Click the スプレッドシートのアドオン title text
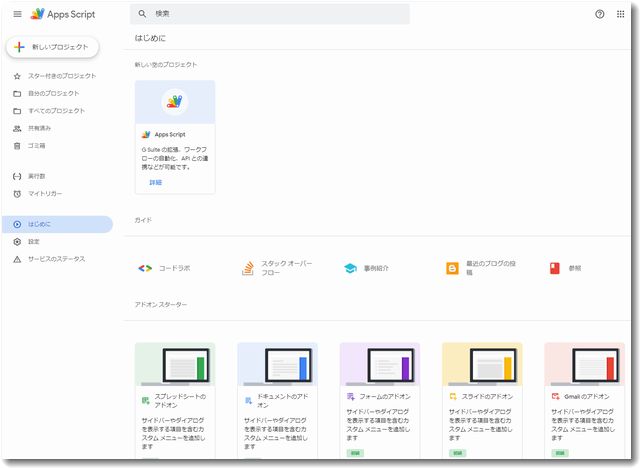Screen dimensions: 640x468 pyautogui.click(x=180, y=401)
